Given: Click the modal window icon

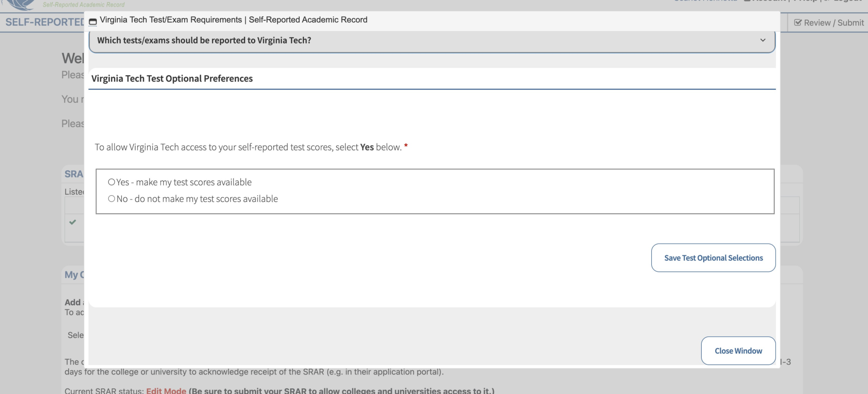Looking at the screenshot, I should 93,21.
